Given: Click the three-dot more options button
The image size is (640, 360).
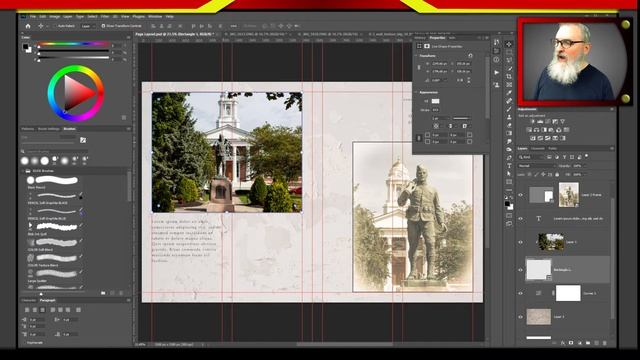Looking at the screenshot, I should pos(233,26).
